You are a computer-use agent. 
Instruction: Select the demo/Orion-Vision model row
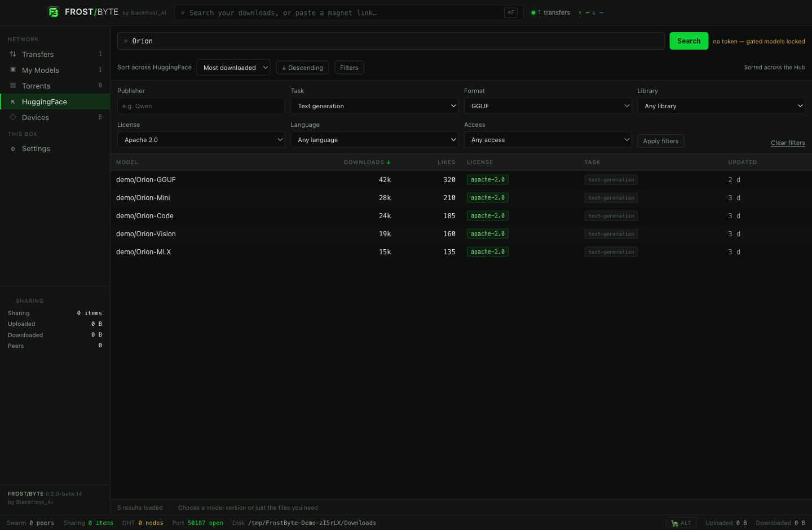461,234
